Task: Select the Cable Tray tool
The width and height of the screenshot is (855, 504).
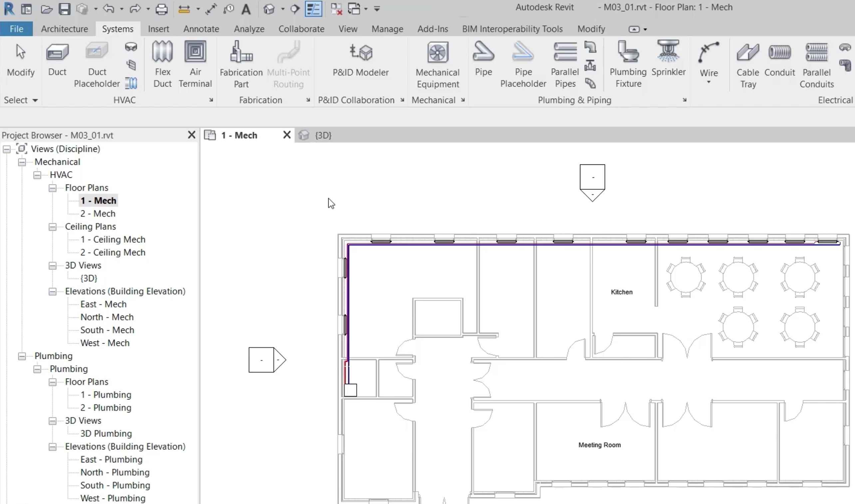Action: (x=748, y=65)
